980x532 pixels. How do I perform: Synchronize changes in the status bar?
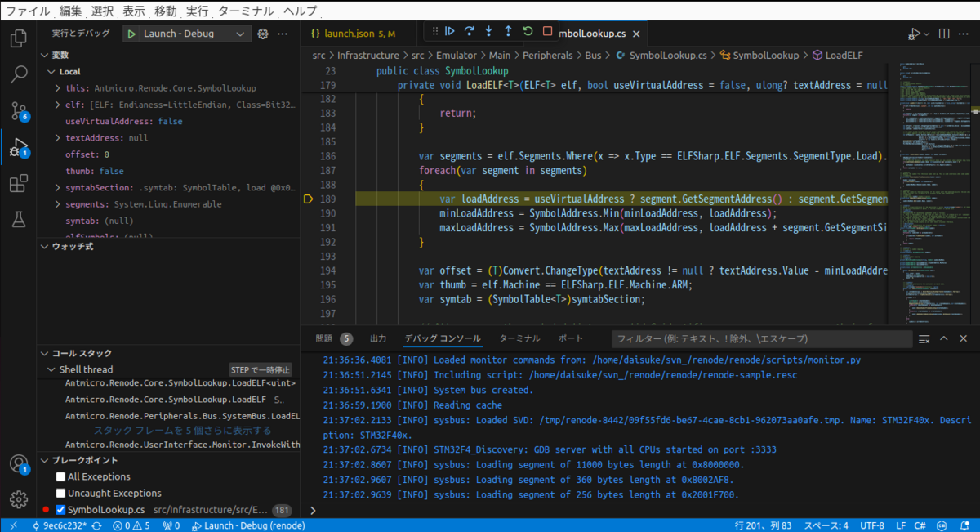coord(96,525)
